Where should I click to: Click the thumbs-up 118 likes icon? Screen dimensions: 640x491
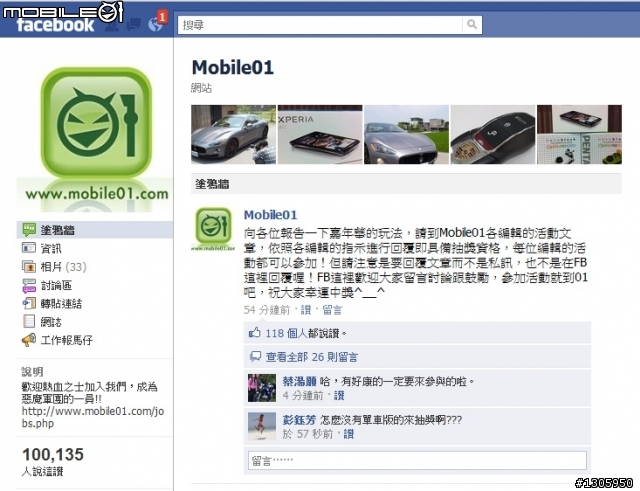(x=255, y=333)
